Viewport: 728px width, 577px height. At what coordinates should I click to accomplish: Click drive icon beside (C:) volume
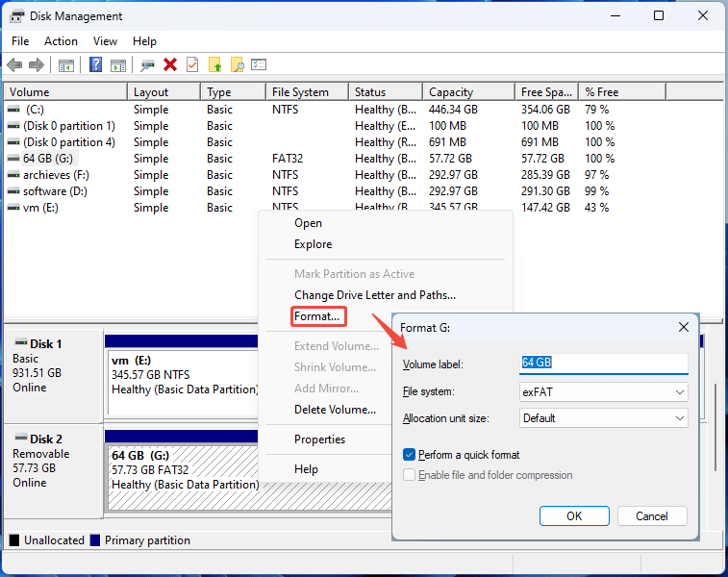coord(13,110)
